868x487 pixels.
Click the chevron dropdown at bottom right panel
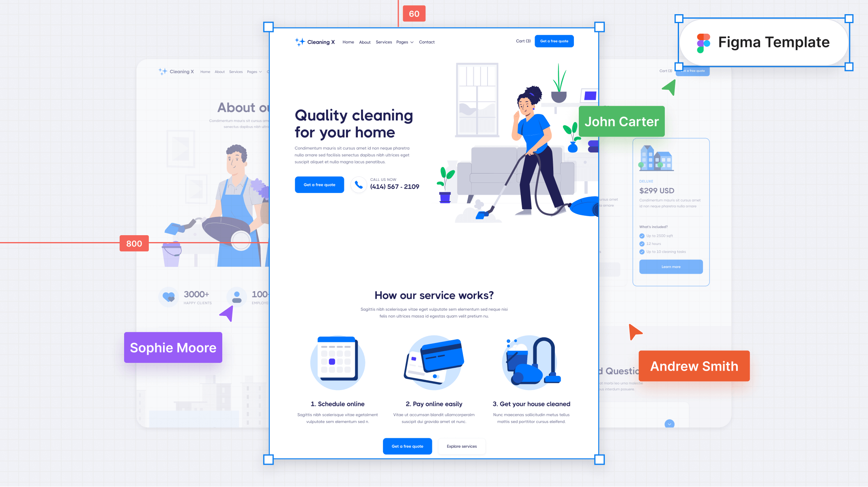pos(670,425)
